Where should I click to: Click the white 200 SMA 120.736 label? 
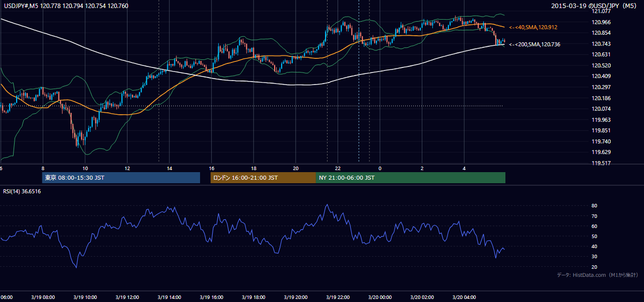535,44
